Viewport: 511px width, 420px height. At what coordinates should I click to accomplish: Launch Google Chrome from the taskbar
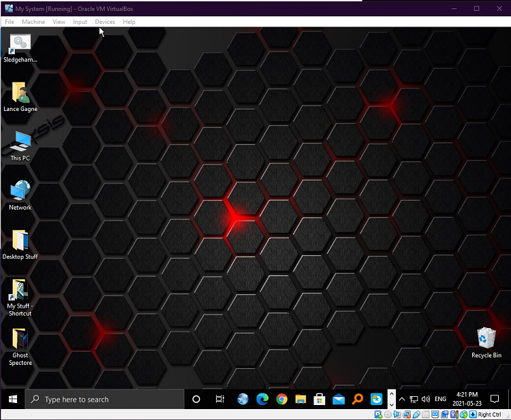tap(281, 399)
